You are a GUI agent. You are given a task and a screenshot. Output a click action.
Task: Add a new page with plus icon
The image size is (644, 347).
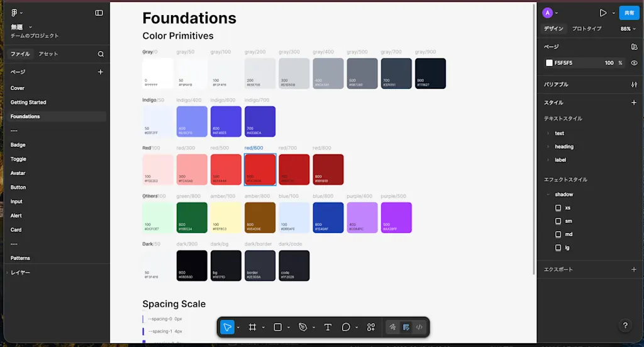click(x=100, y=72)
